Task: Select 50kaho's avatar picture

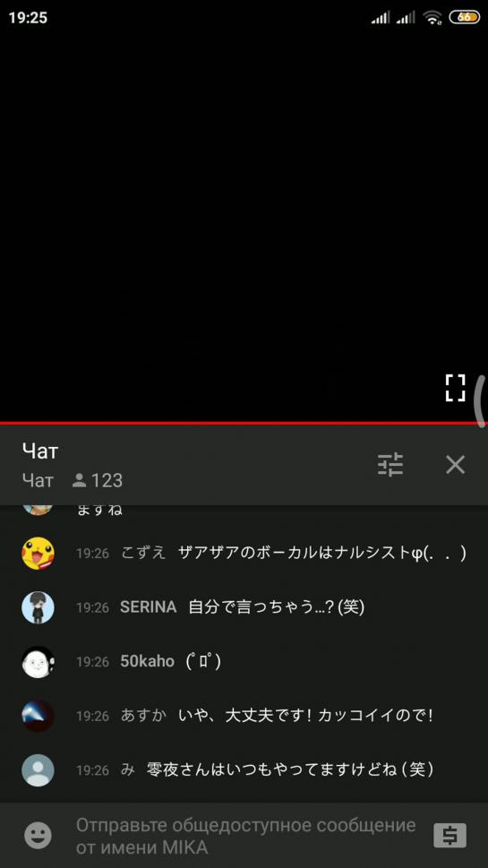Action: 38,661
